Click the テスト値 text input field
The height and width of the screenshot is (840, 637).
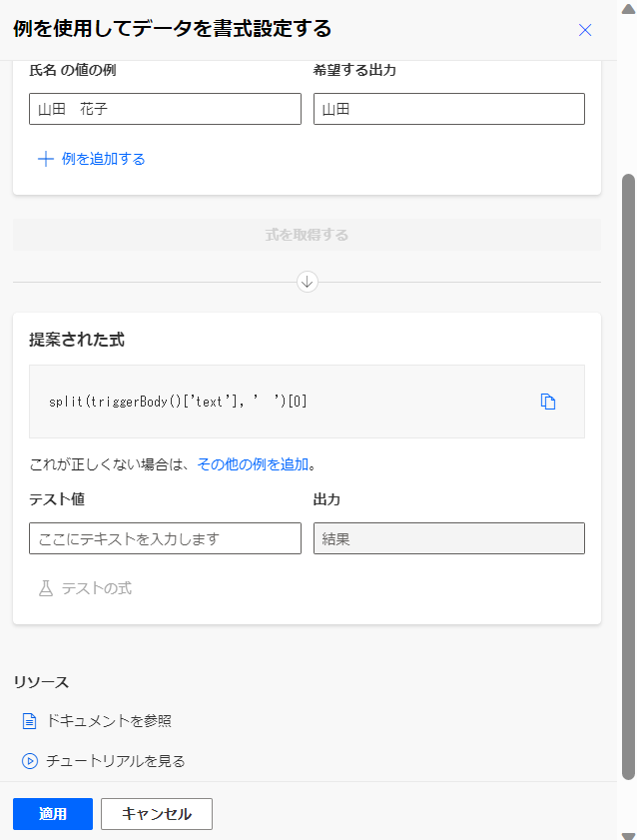[x=165, y=538]
